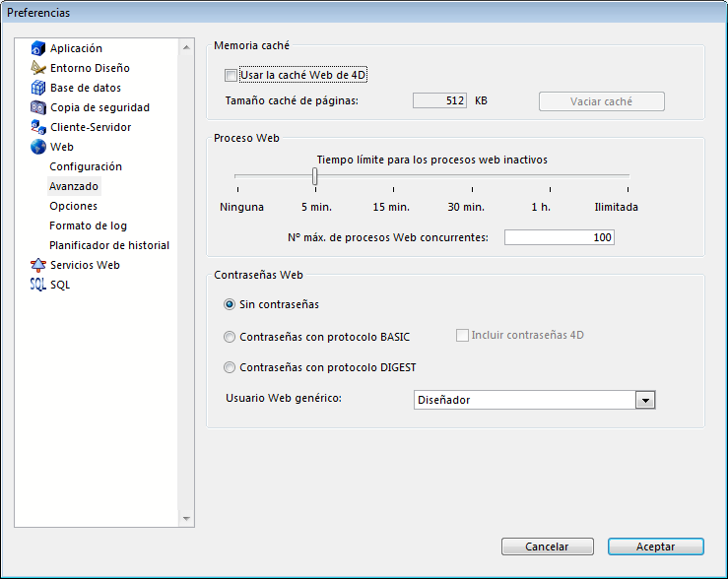Select the Cliente-Servidor icon
Image resolution: width=728 pixels, height=579 pixels.
(x=38, y=127)
